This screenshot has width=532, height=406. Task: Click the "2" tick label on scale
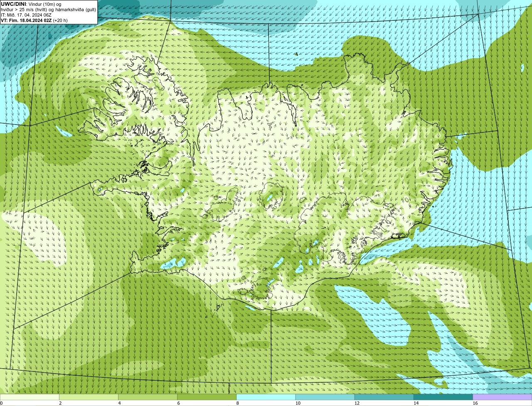point(61,403)
